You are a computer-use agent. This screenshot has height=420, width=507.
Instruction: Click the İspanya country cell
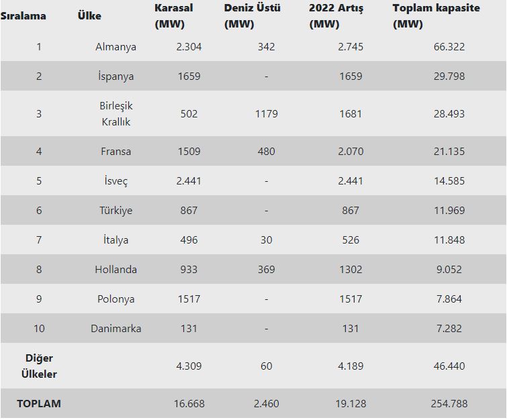(x=116, y=76)
